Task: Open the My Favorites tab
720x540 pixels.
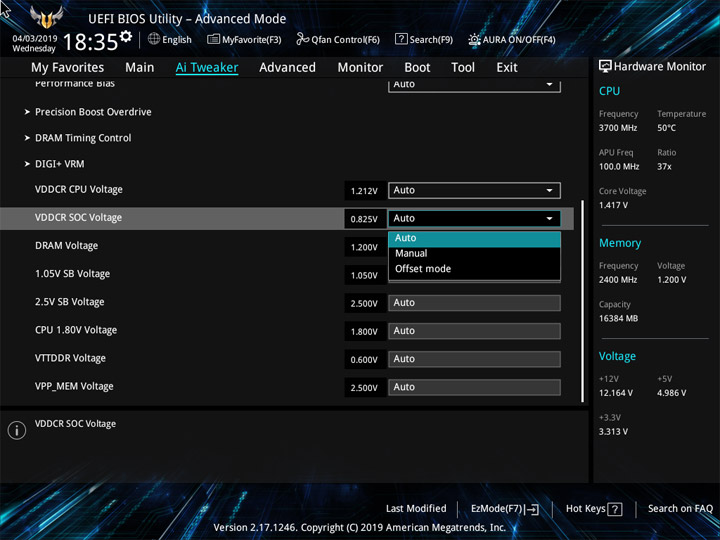Action: (x=68, y=68)
